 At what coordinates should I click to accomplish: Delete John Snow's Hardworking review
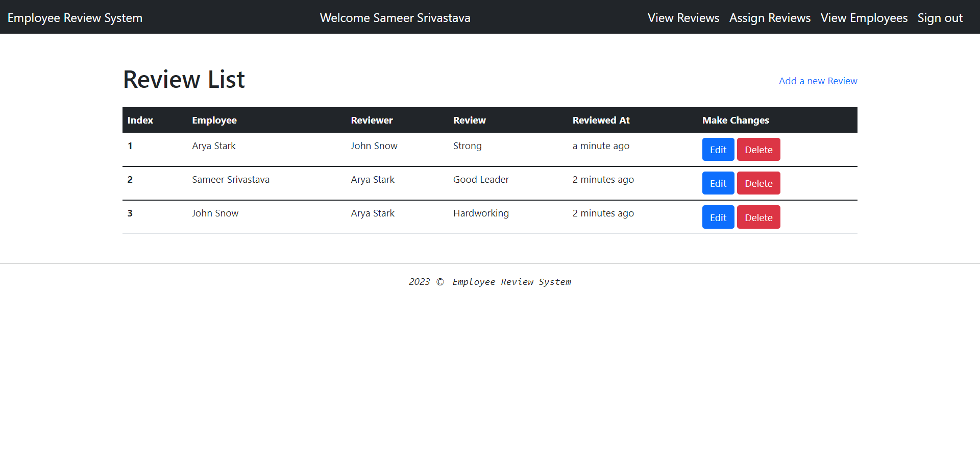pos(758,216)
